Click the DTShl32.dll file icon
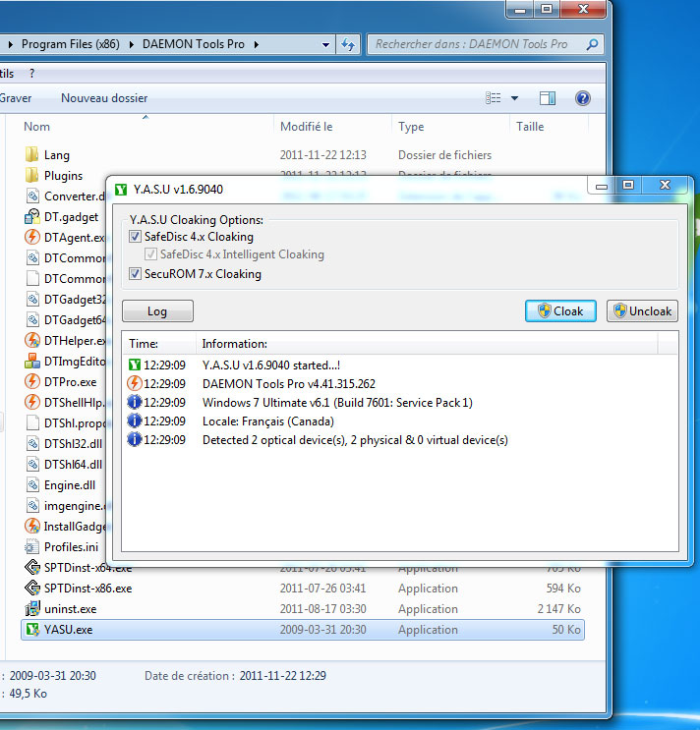 click(32, 443)
